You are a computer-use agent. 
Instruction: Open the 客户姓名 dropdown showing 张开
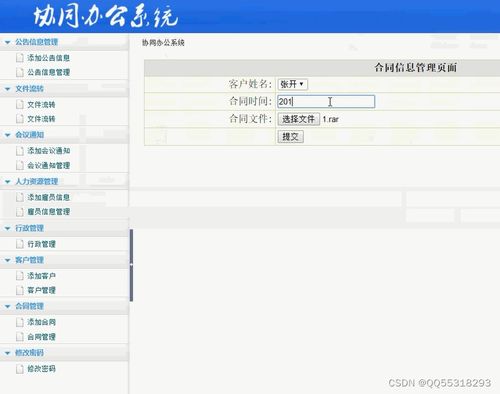293,84
